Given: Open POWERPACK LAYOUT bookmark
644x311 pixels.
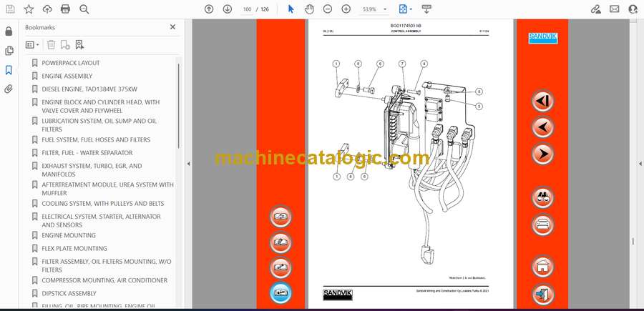Looking at the screenshot, I should 71,63.
